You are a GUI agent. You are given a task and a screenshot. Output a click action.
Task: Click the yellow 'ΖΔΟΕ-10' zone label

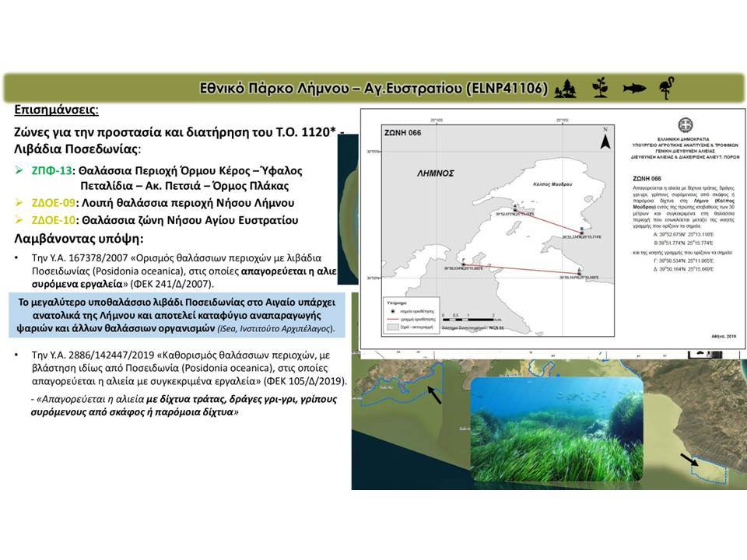point(54,220)
